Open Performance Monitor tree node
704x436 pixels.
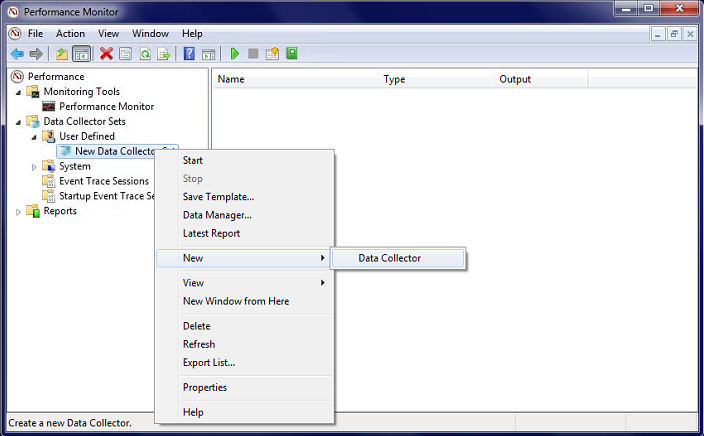coord(106,106)
